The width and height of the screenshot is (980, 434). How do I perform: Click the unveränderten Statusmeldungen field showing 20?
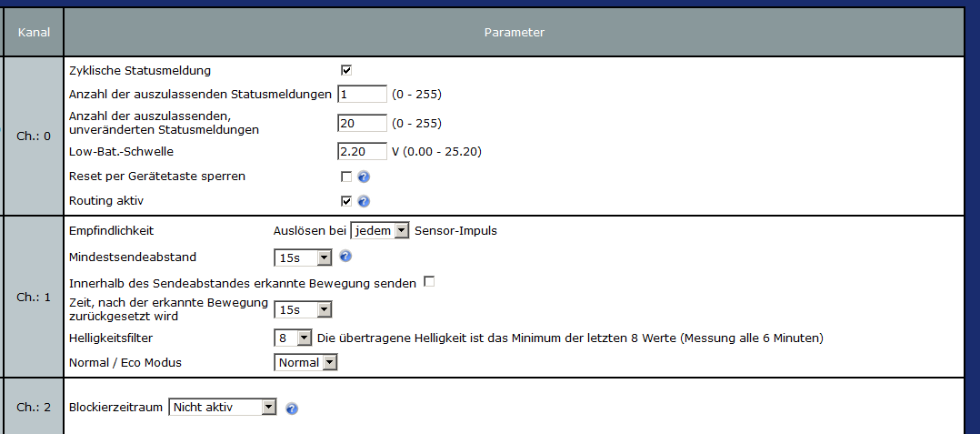tap(362, 123)
